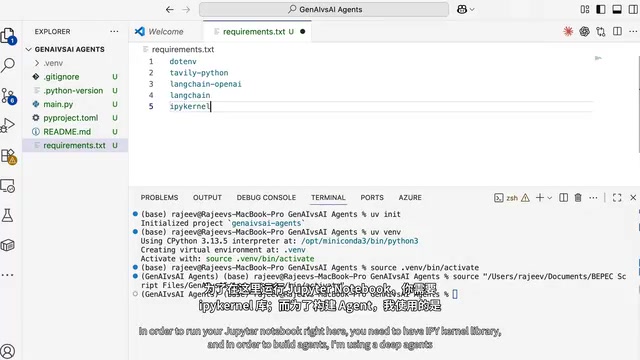640x360 pixels.
Task: Open the Run and Debug view
Action: click(8, 125)
